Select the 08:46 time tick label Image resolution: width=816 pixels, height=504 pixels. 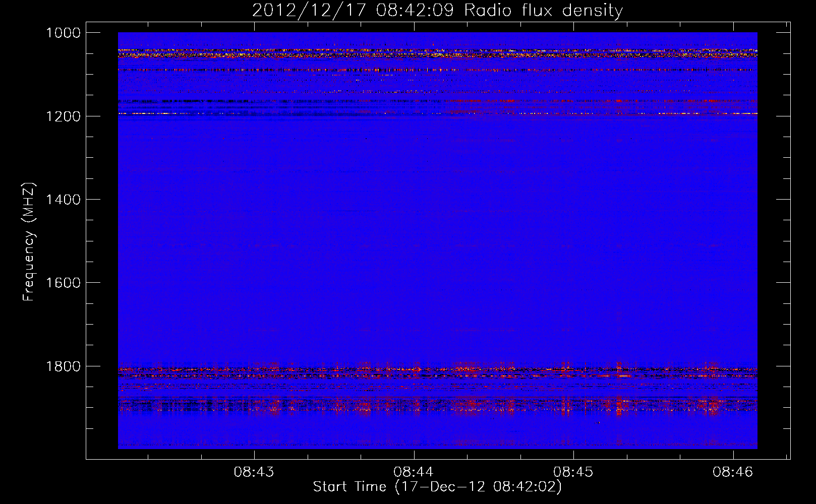[x=733, y=472]
